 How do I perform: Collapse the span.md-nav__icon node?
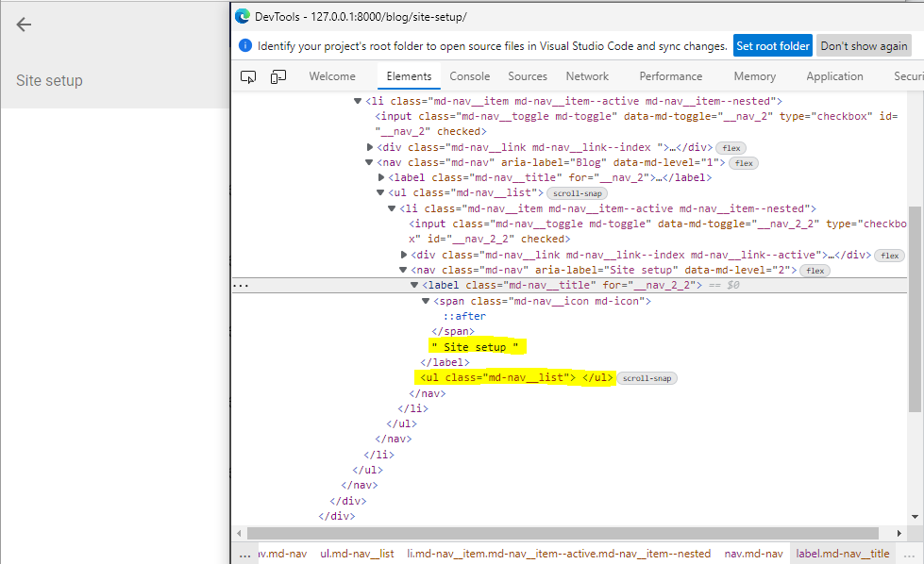[426, 300]
